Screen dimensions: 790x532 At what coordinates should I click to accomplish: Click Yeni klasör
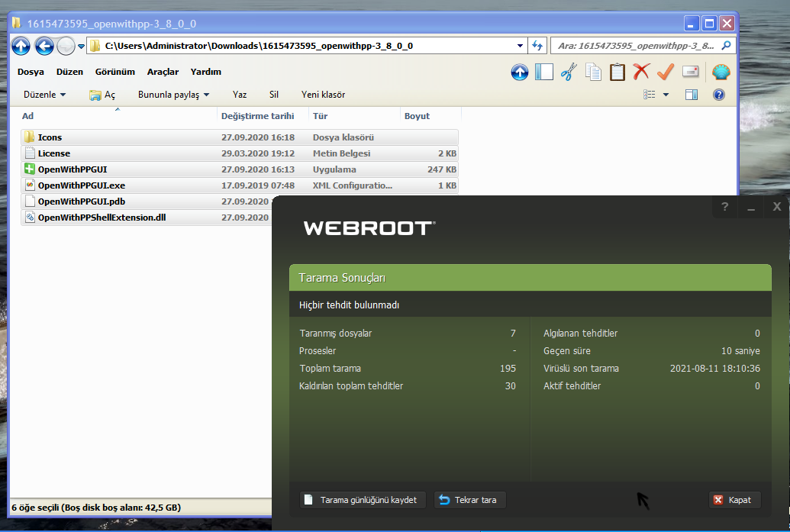323,94
